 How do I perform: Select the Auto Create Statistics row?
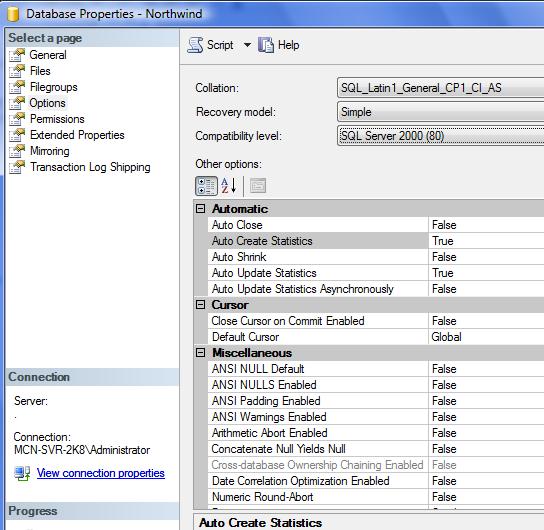tap(376, 241)
